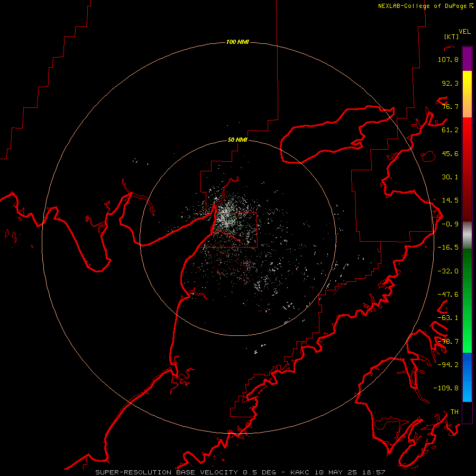Click the yellow-orange segment of velocity color bar
This screenshot has height=476, width=476.
click(467, 94)
